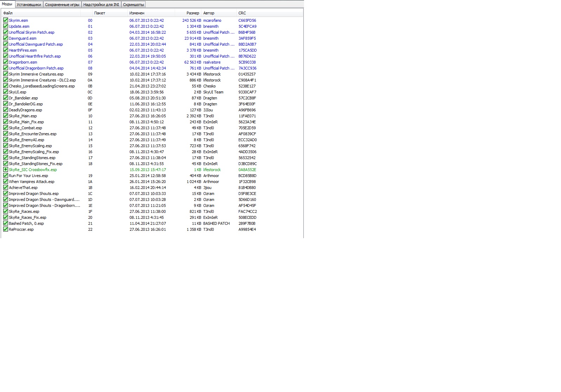This screenshot has height=392, width=561.
Task: Select Improved Dragon Shouts - Dawnguard file name
Action: coord(44,200)
